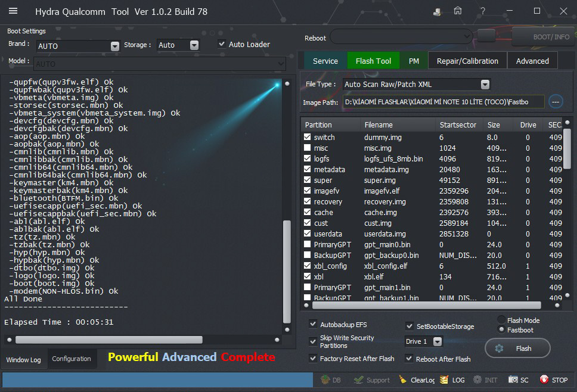Open the Drive 1 dropdown
This screenshot has height=392, width=577.
click(438, 341)
